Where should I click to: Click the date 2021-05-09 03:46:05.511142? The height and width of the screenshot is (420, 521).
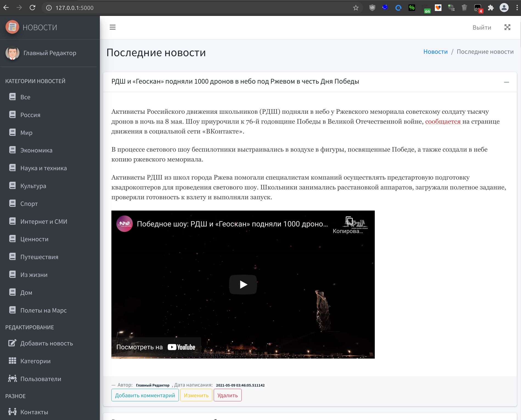click(240, 385)
